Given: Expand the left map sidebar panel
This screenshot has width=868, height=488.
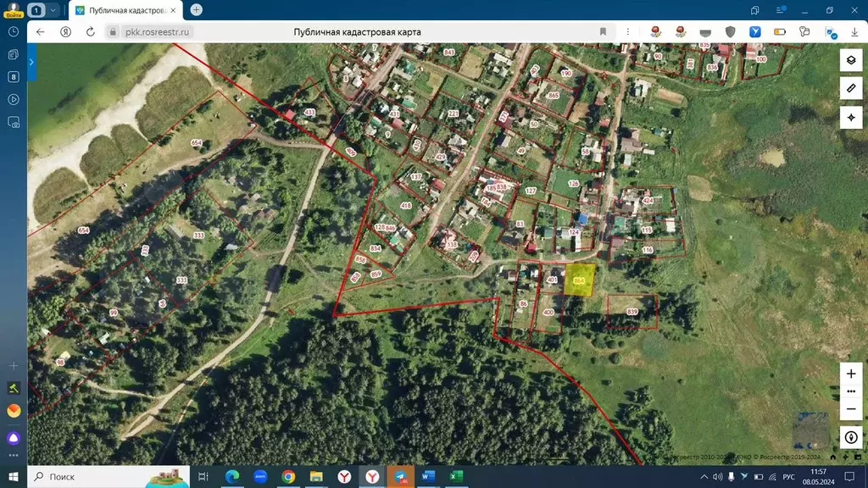Looking at the screenshot, I should click(31, 63).
